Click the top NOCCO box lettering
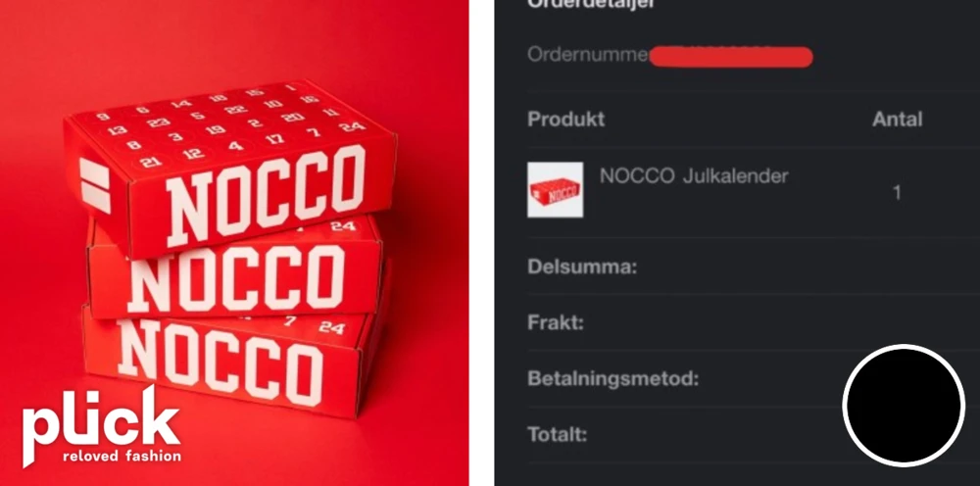The height and width of the screenshot is (486, 980). tap(266, 194)
